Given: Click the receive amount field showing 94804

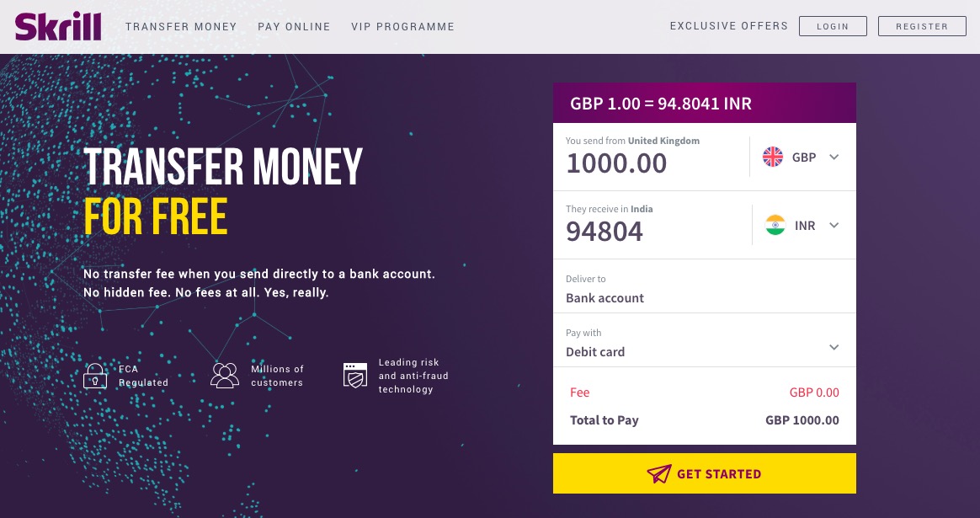Looking at the screenshot, I should 640,231.
